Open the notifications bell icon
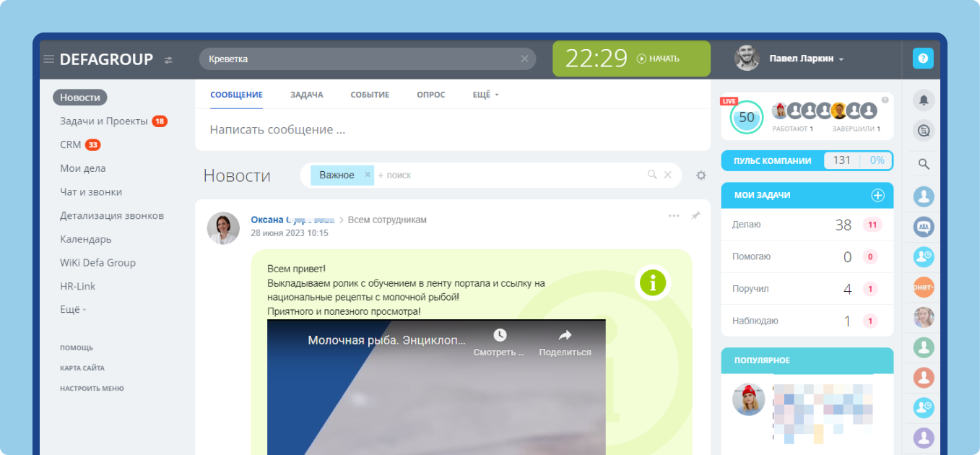This screenshot has width=980, height=455. point(923,100)
